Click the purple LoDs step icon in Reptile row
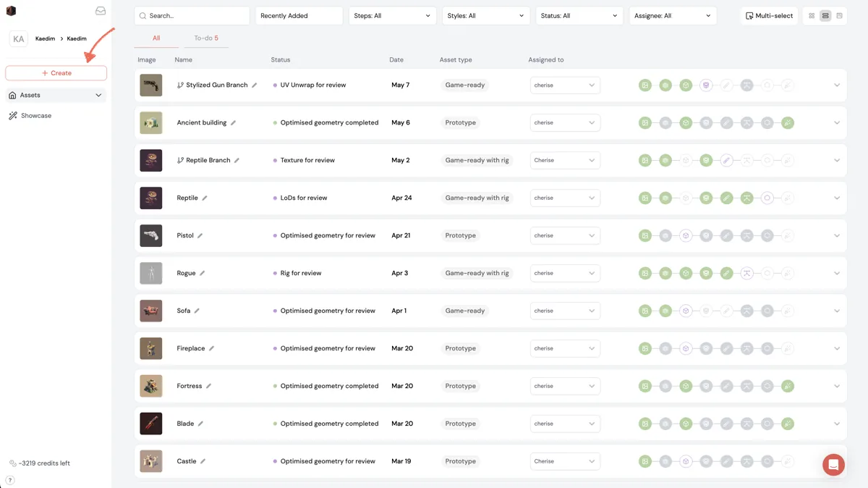 click(767, 198)
